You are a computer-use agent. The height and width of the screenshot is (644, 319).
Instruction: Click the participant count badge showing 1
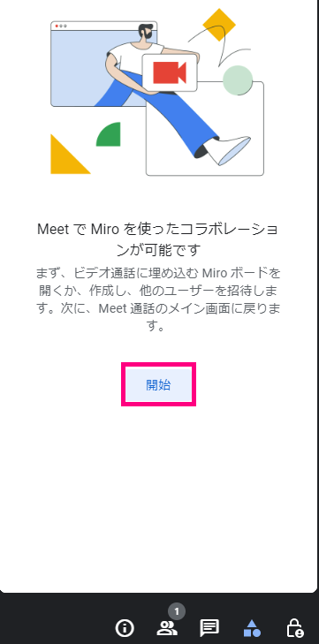pyautogui.click(x=177, y=611)
